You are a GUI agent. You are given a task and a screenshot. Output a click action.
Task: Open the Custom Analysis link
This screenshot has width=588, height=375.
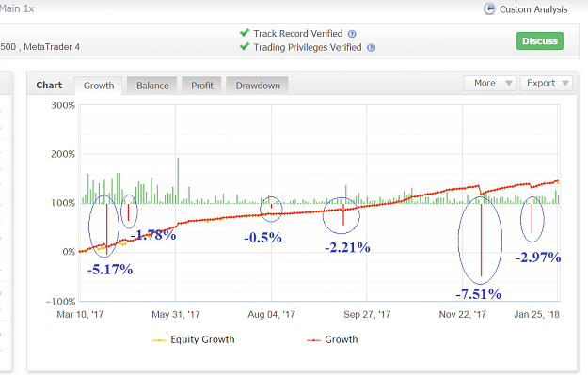(x=533, y=9)
